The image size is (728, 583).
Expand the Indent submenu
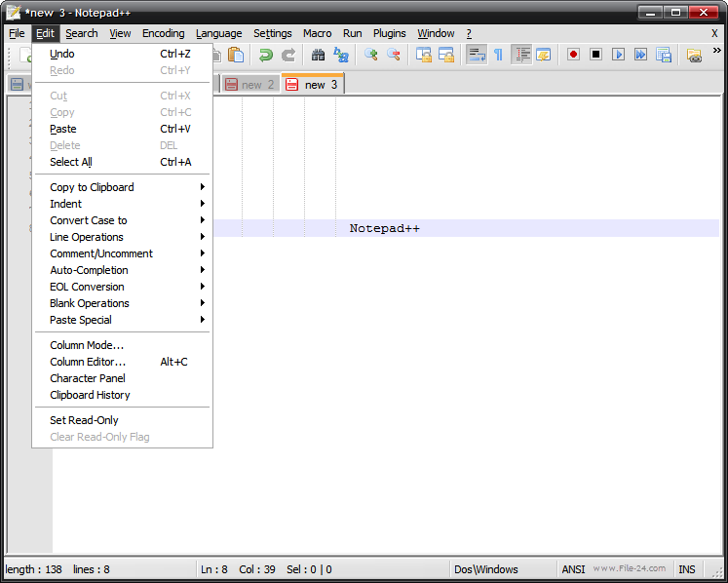click(x=122, y=204)
